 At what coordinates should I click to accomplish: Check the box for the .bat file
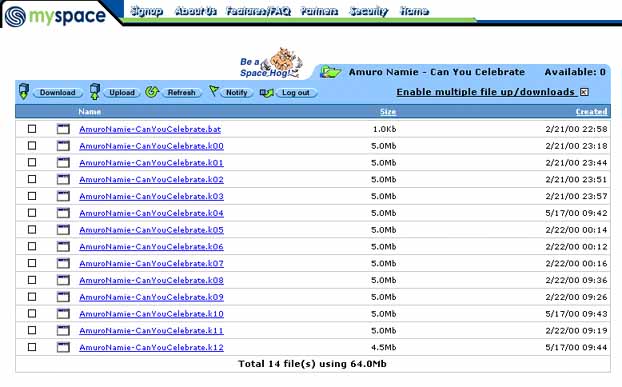[x=32, y=129]
